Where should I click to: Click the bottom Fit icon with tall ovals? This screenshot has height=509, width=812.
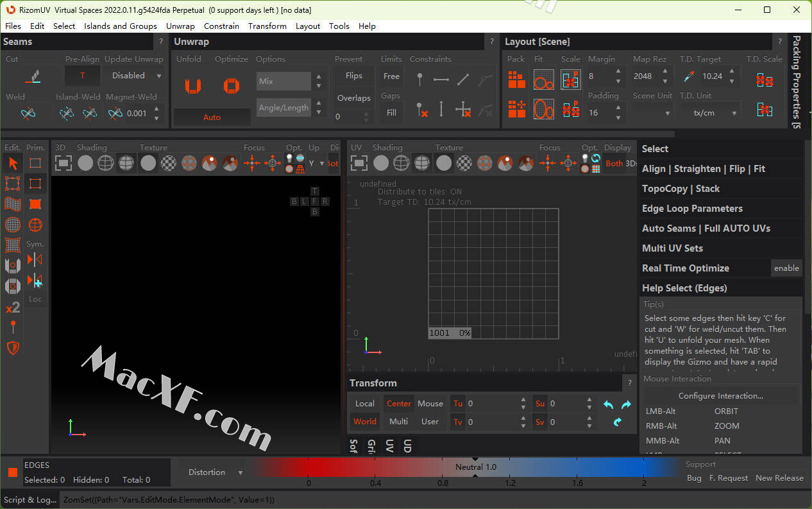click(544, 109)
